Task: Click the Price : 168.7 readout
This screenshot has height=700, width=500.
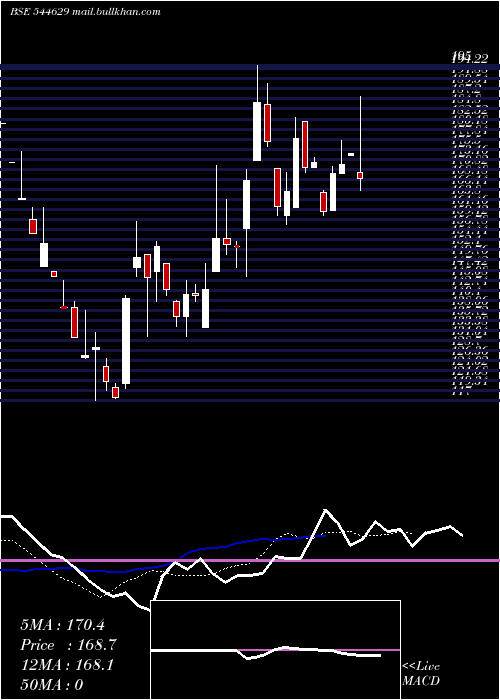Action: click(x=68, y=645)
